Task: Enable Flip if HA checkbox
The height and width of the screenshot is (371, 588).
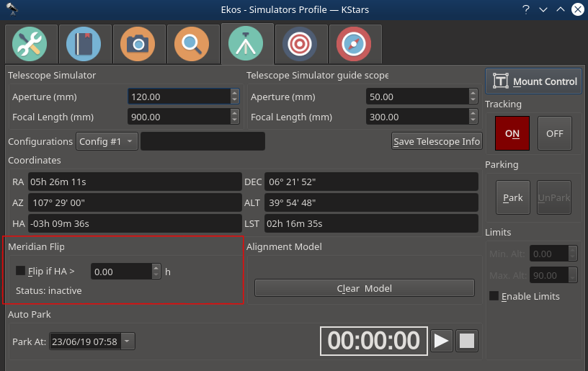Action: [21, 271]
